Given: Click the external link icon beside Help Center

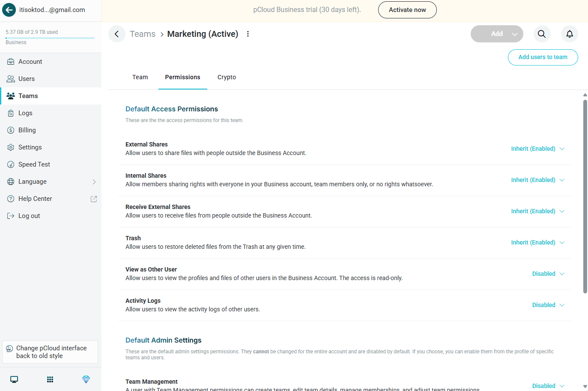Looking at the screenshot, I should click(x=94, y=199).
